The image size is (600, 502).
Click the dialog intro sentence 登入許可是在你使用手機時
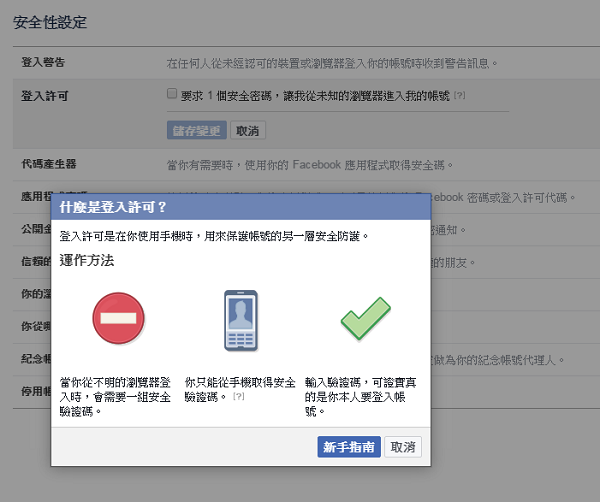click(214, 236)
